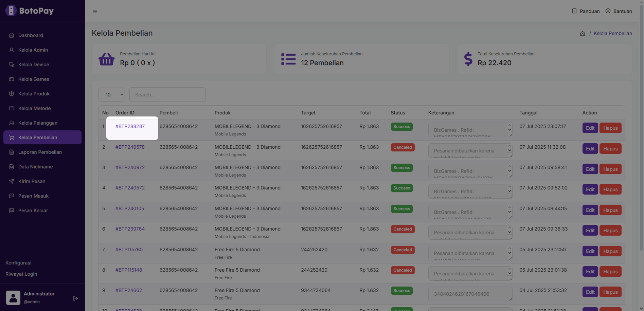This screenshot has width=644, height=311.
Task: Click the Dashboard home icon in sidebar
Action: (x=12, y=35)
